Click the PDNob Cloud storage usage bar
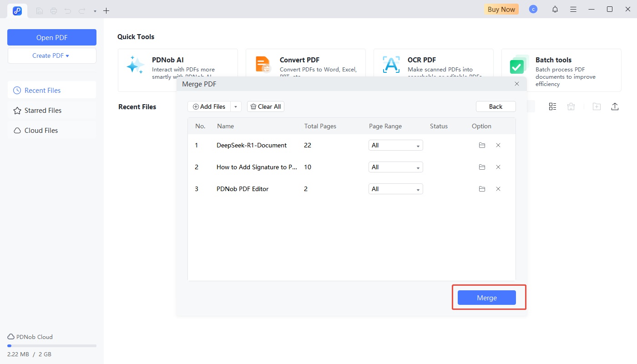The image size is (637, 364). tap(52, 346)
